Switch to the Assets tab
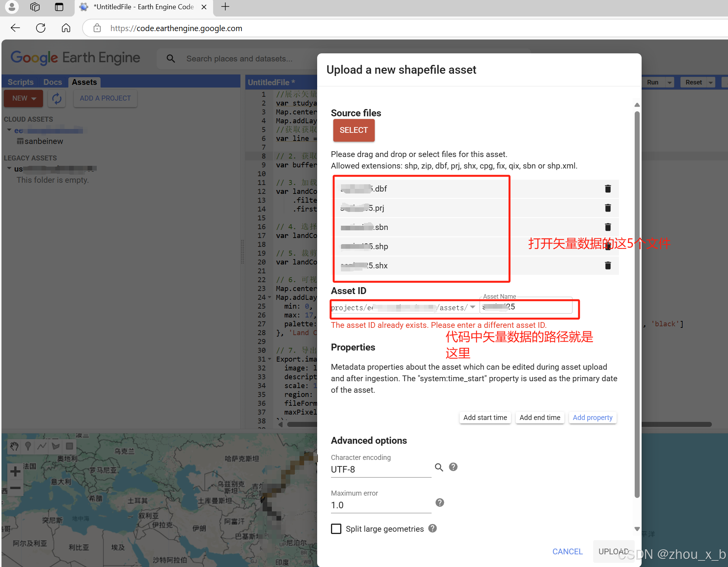Image resolution: width=728 pixels, height=567 pixels. (84, 82)
